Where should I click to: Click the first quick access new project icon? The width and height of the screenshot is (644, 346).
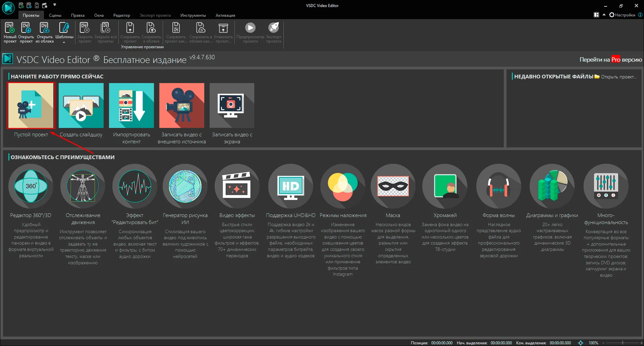pos(21,5)
